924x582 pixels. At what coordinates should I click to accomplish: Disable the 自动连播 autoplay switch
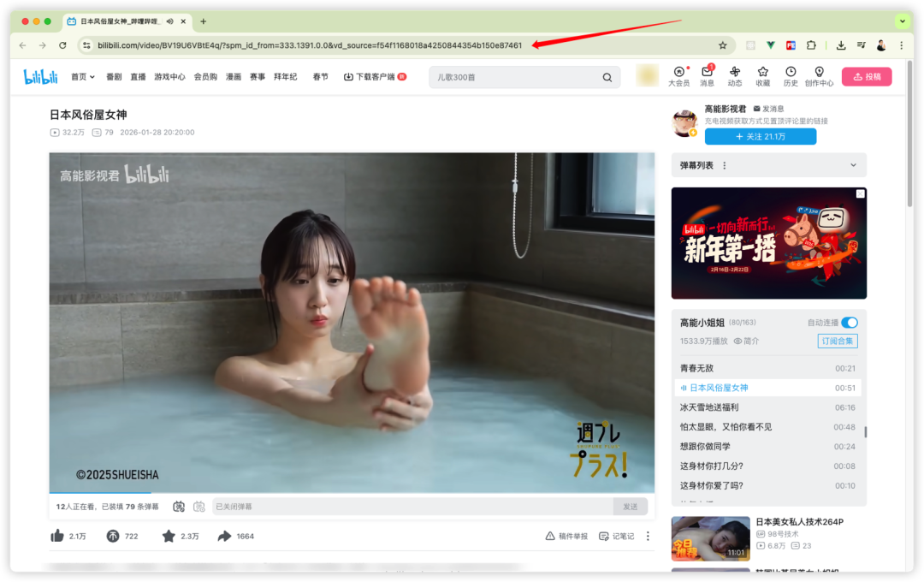coord(847,324)
